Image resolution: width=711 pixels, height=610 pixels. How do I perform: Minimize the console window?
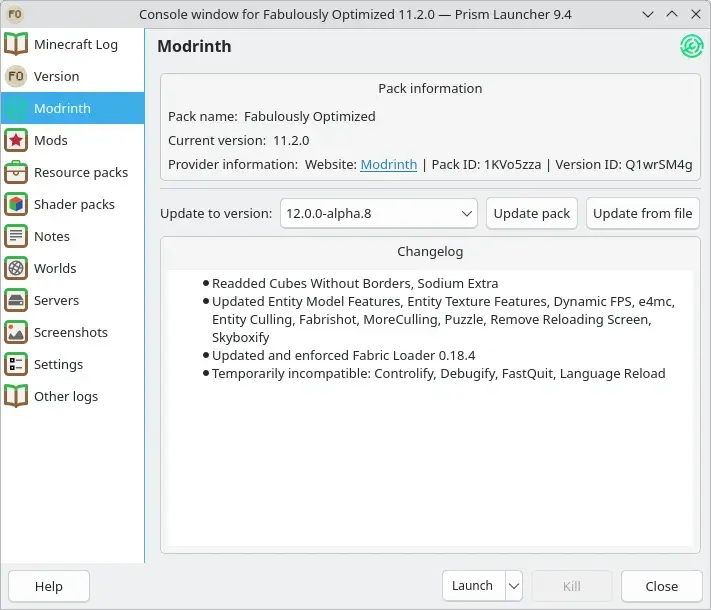648,14
